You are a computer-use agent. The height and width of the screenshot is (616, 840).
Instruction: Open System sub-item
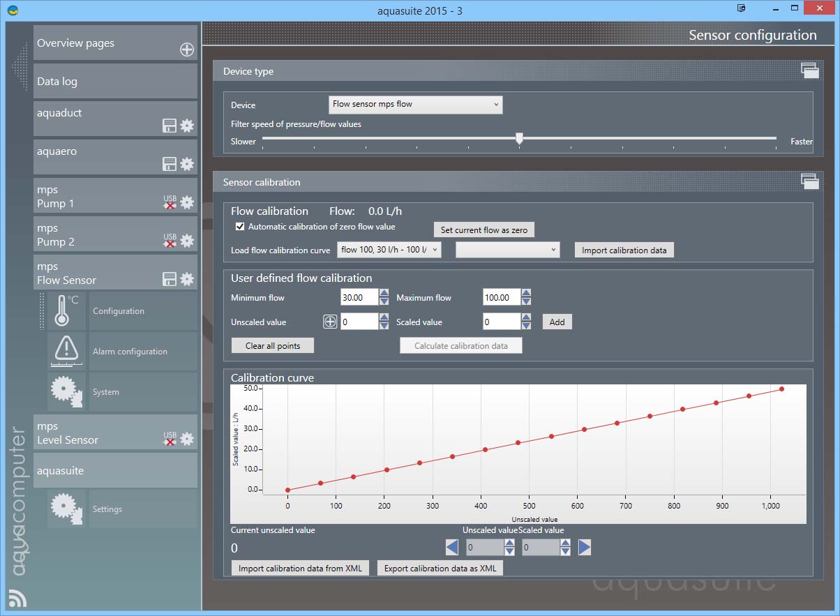144,392
